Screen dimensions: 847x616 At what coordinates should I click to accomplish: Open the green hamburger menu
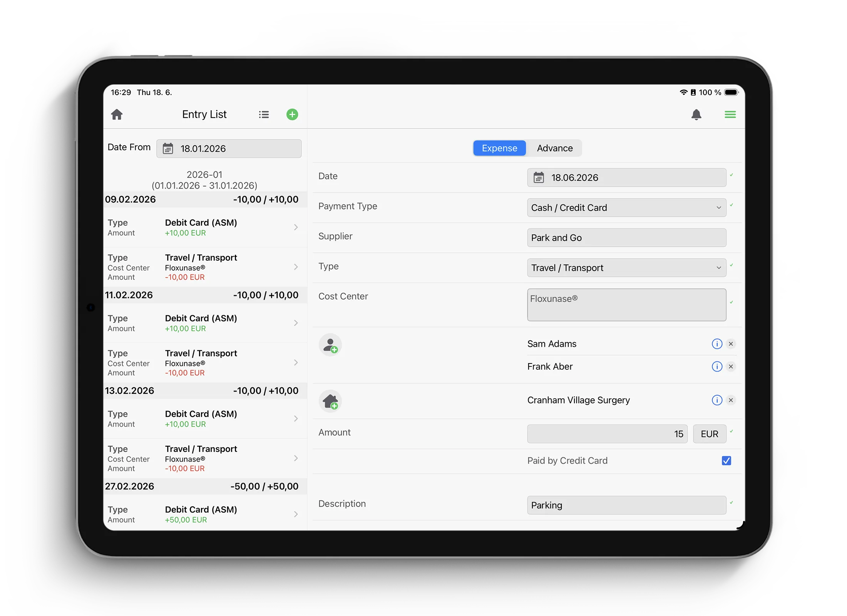730,114
